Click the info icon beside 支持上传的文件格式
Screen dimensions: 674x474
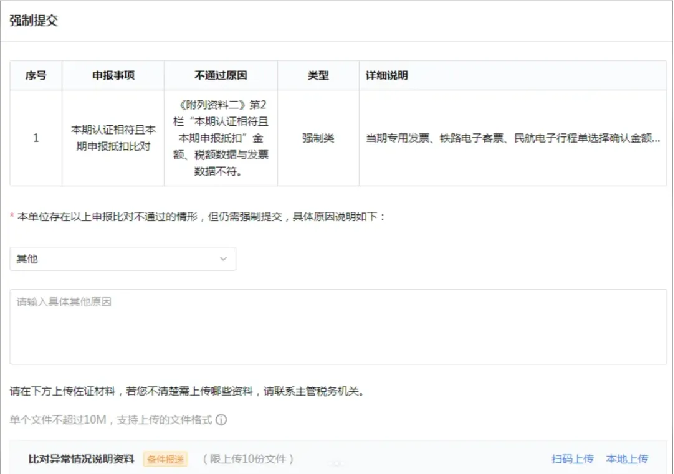[221, 420]
